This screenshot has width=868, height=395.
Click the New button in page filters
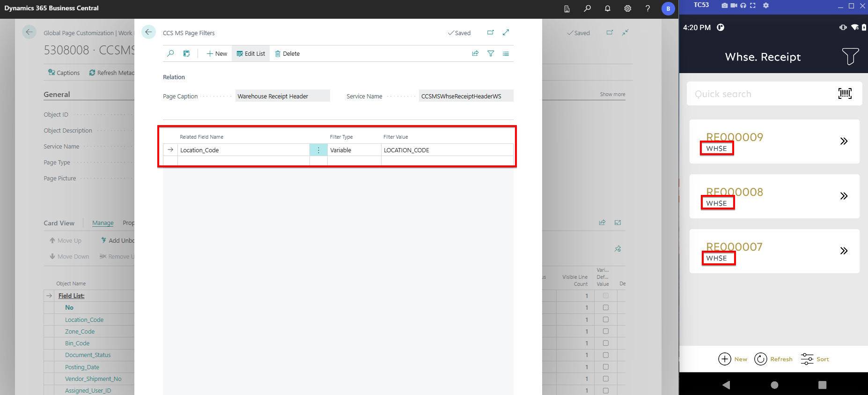click(217, 53)
